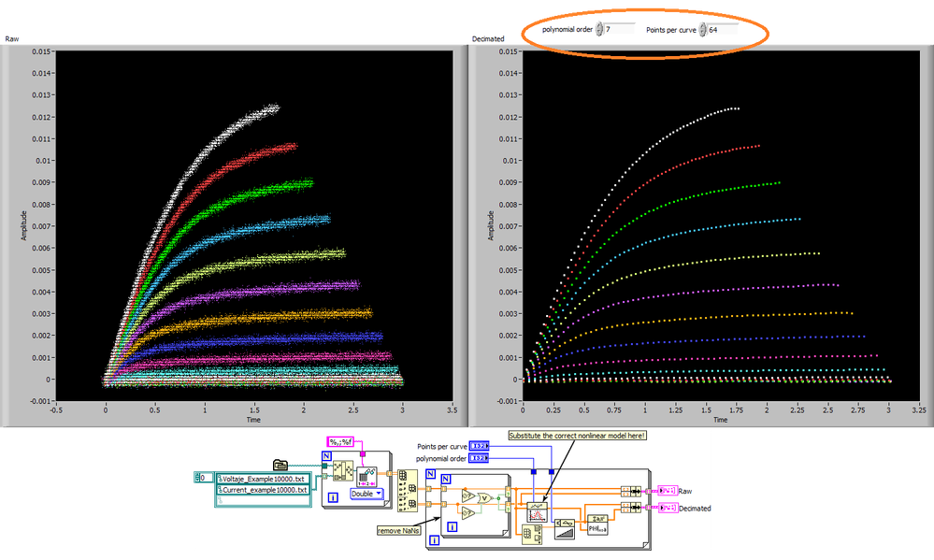Click the Index Array node after first loop

[x=408, y=490]
